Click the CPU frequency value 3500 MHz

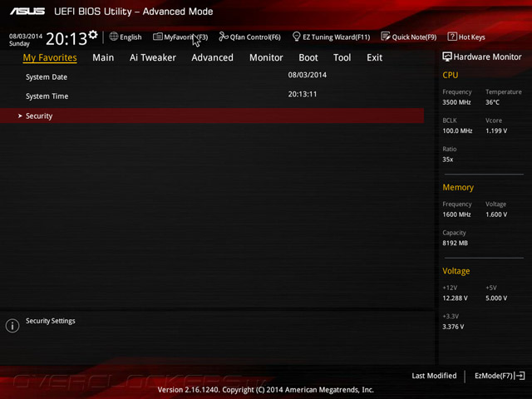click(x=456, y=102)
